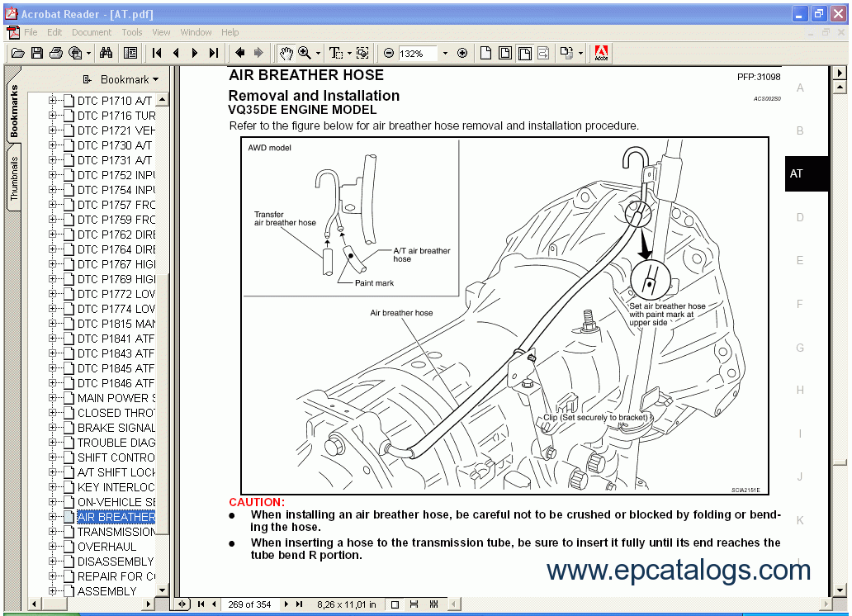
Task: Open Find with the binoculars icon
Action: click(x=106, y=53)
